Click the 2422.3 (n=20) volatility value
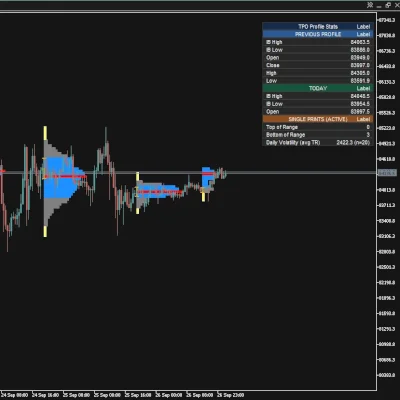This screenshot has width=400, height=400. coord(353,143)
